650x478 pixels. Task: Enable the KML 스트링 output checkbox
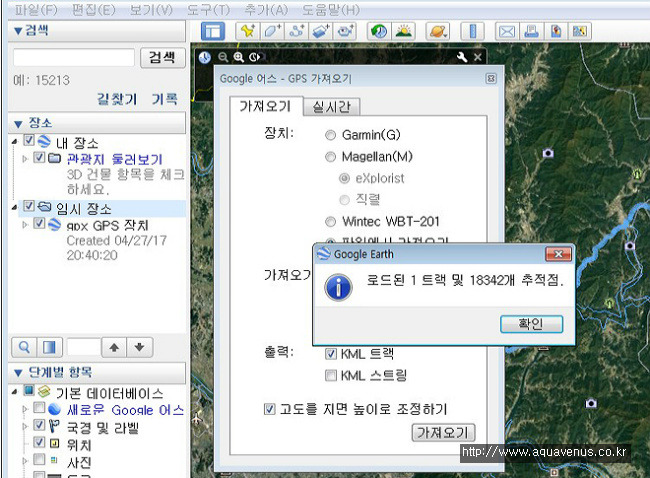[x=330, y=375]
